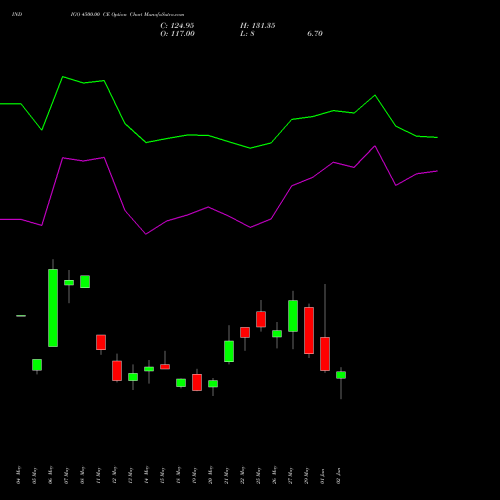500x500 pixels.
Task: Click the 27 May date label
Action: (290, 475)
